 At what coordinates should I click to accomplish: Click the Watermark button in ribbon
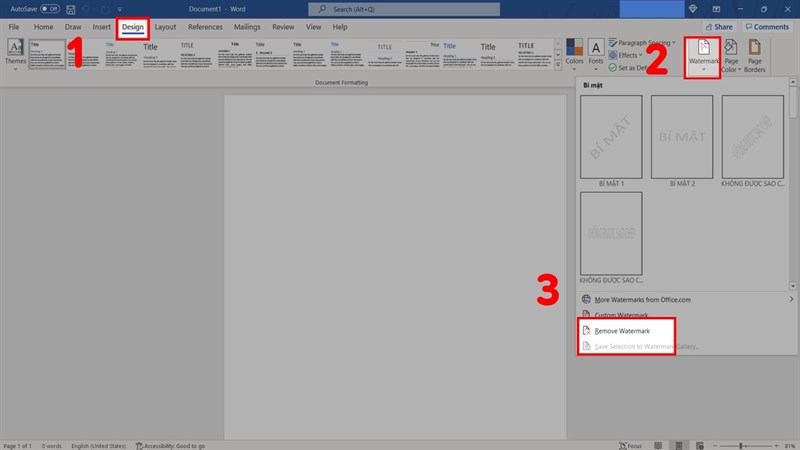(x=703, y=53)
